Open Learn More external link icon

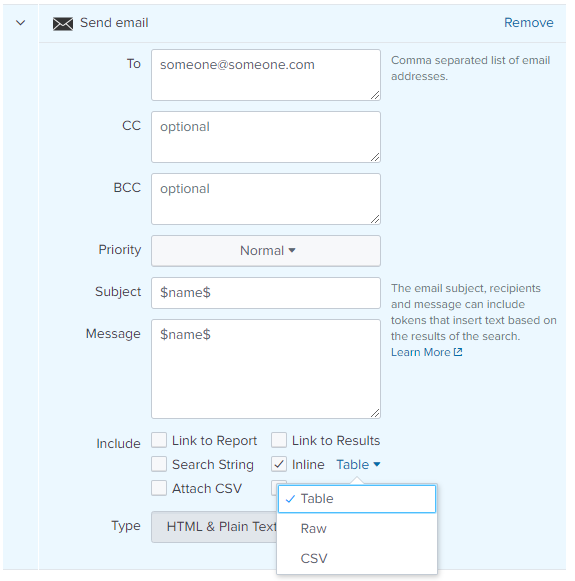click(x=458, y=352)
